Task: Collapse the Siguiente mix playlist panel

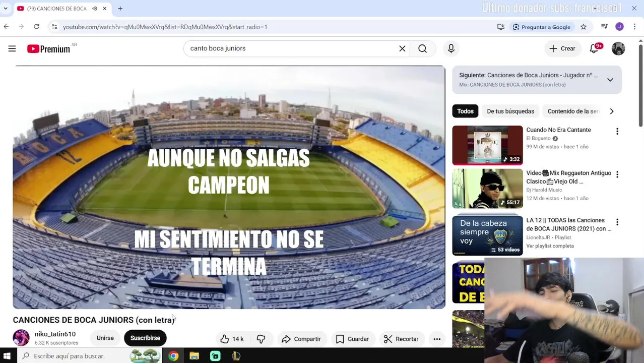Action: click(610, 80)
